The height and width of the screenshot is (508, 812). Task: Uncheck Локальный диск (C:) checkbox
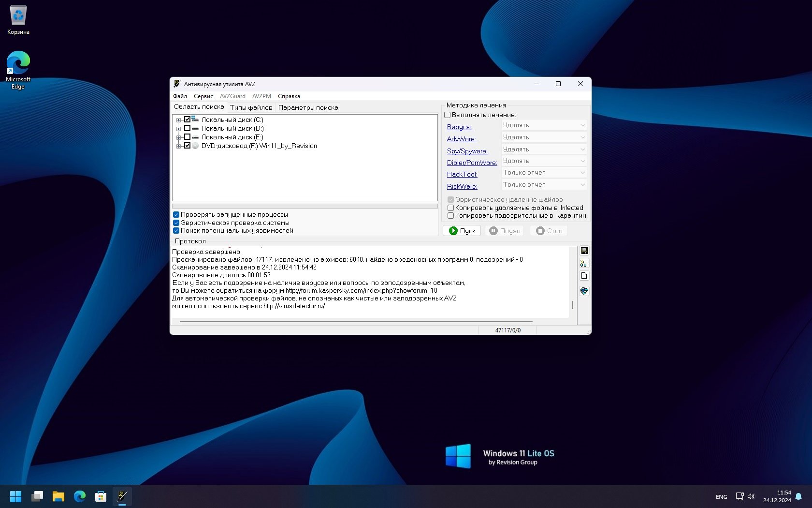click(187, 120)
